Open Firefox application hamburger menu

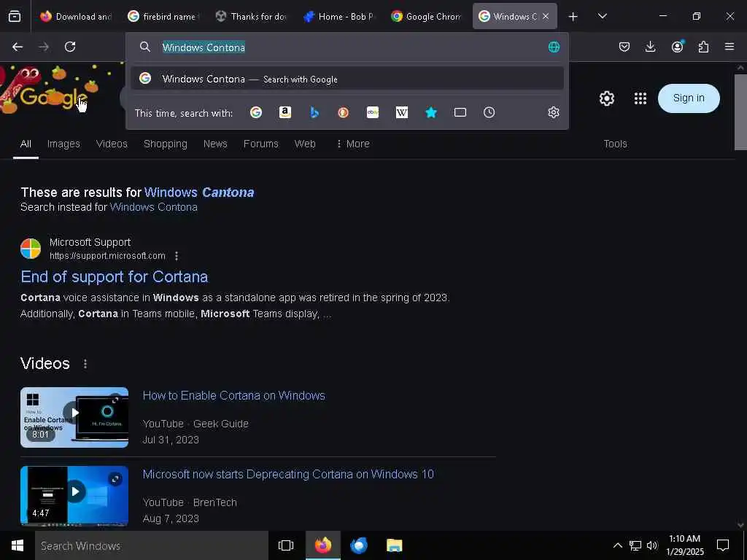point(729,47)
